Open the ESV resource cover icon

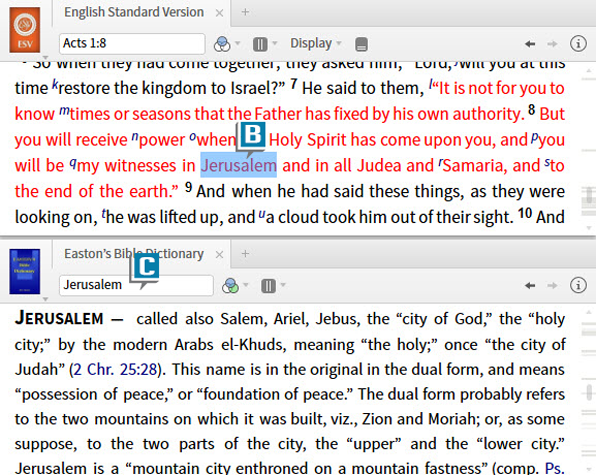click(25, 30)
